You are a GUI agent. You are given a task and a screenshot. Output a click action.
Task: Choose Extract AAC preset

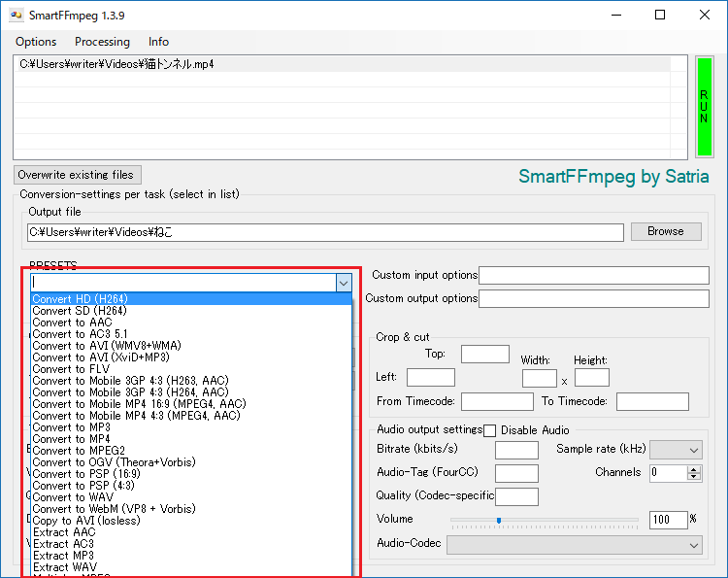[191, 532]
